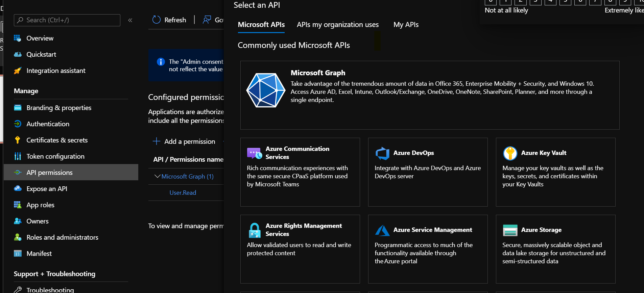Select the Microsoft APIs tab
Screen dimensions: 644x293
(261, 25)
